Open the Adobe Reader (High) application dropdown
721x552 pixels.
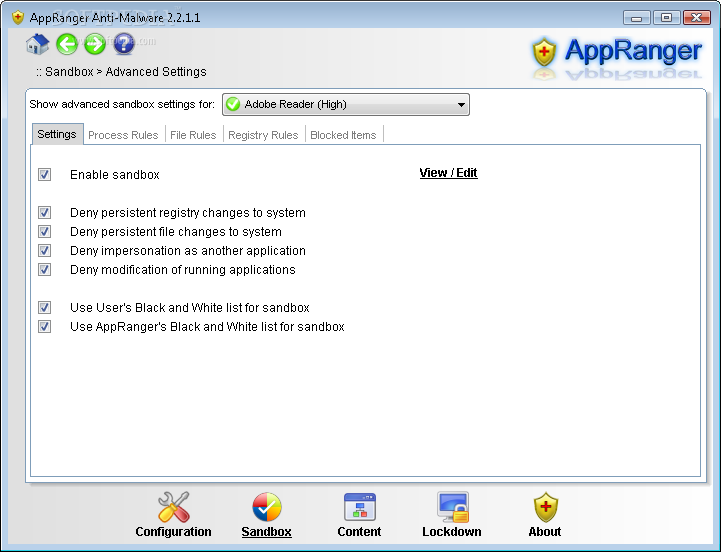point(346,104)
